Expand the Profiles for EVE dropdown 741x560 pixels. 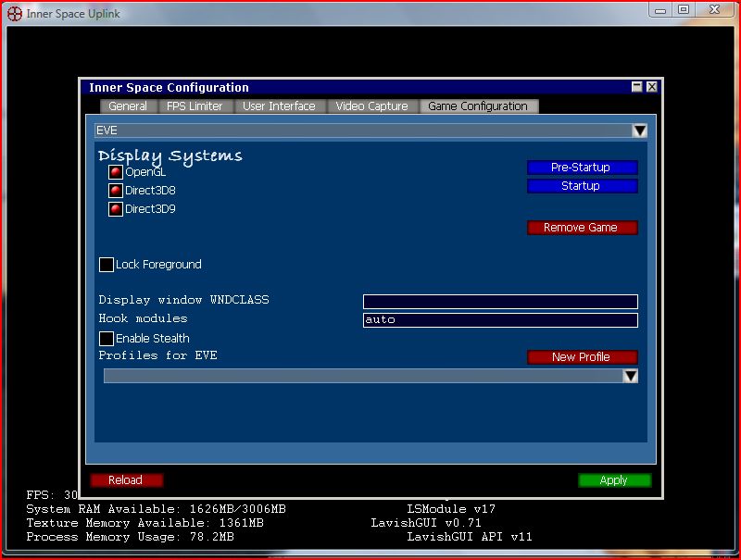[631, 376]
